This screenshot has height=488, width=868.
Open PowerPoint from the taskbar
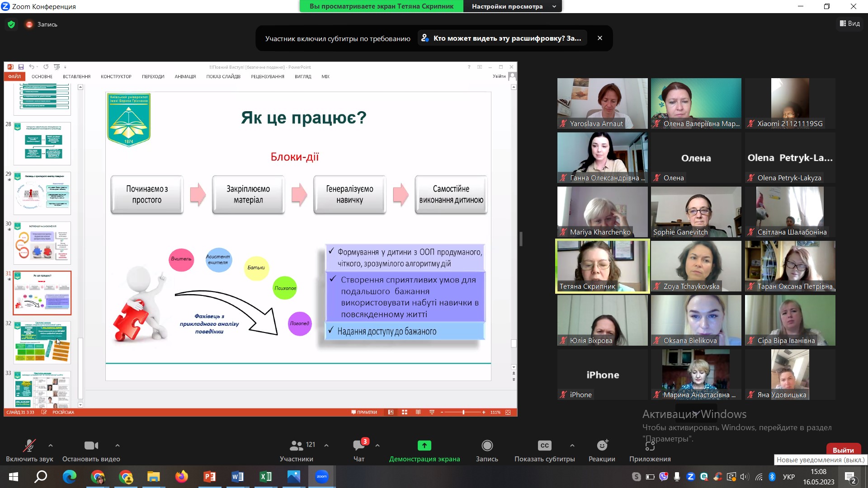pyautogui.click(x=209, y=477)
